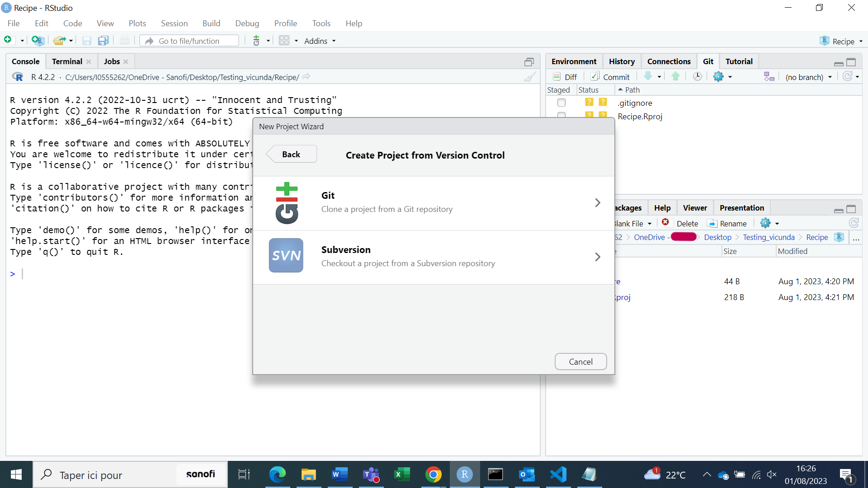
Task: Click the Back button in wizard
Action: 291,155
